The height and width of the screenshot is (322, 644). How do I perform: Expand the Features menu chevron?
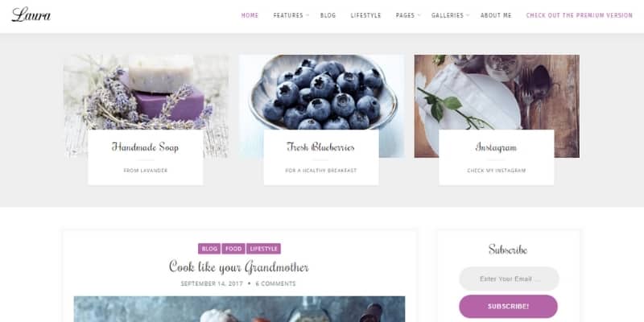pos(308,15)
